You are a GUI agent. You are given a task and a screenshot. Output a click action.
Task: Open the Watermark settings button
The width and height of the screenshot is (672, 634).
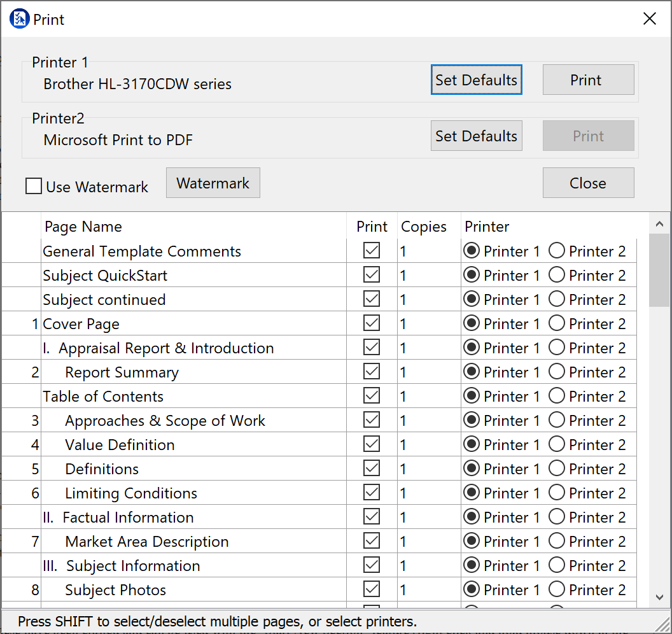(213, 183)
